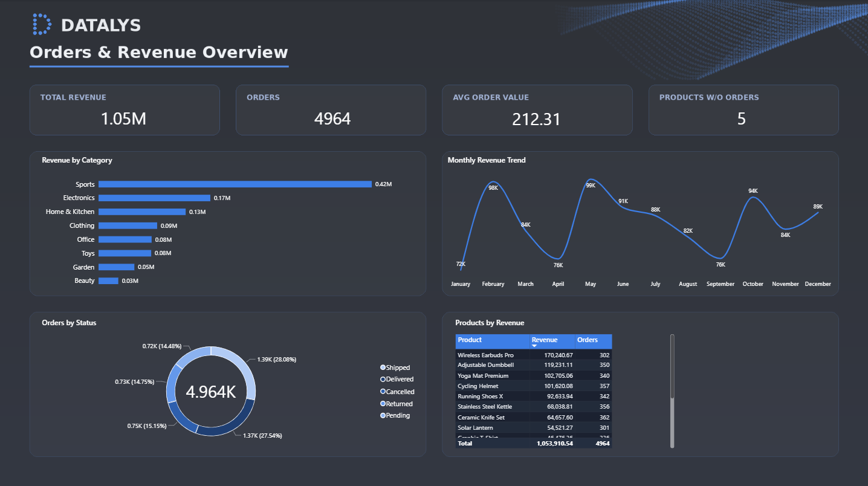The height and width of the screenshot is (486, 868).
Task: Select the "Wireless Earbuds Pro" table row
Action: [534, 355]
